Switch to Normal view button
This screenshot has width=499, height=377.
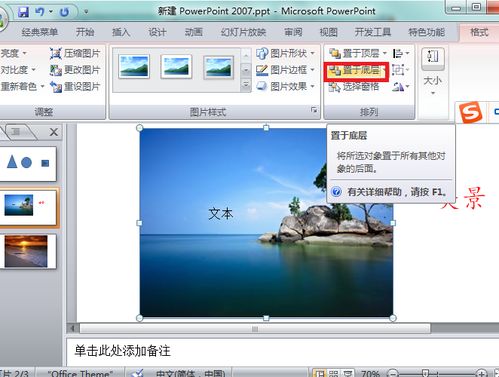(320, 373)
